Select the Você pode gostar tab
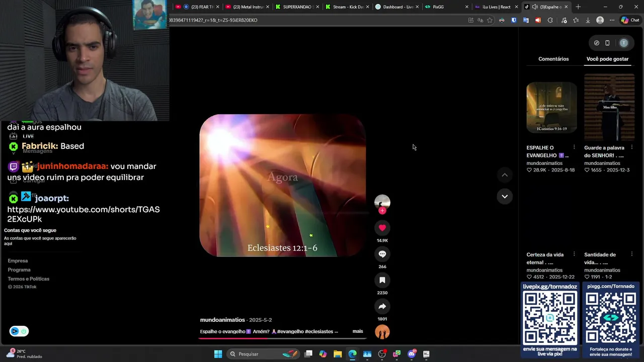 coord(607,59)
